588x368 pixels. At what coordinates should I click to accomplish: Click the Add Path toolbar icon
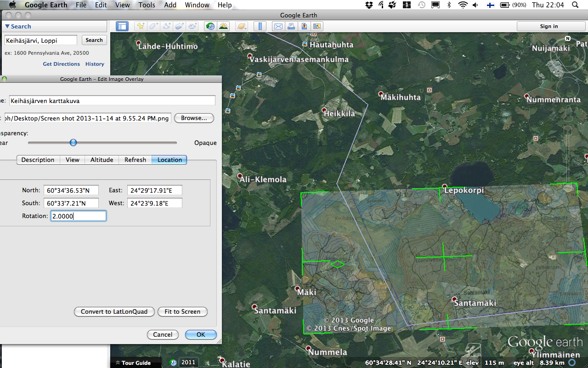pyautogui.click(x=167, y=26)
